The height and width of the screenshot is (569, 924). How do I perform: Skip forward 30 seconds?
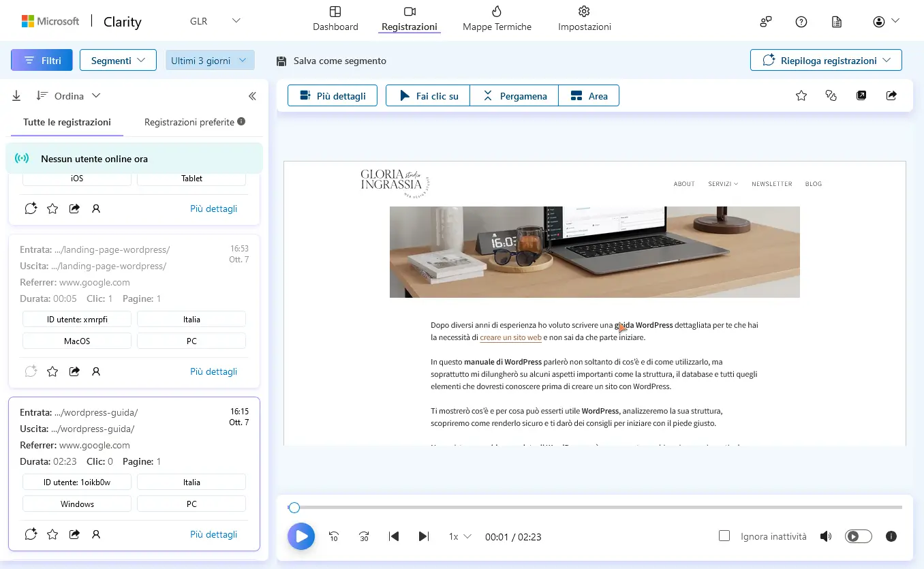[x=364, y=536]
